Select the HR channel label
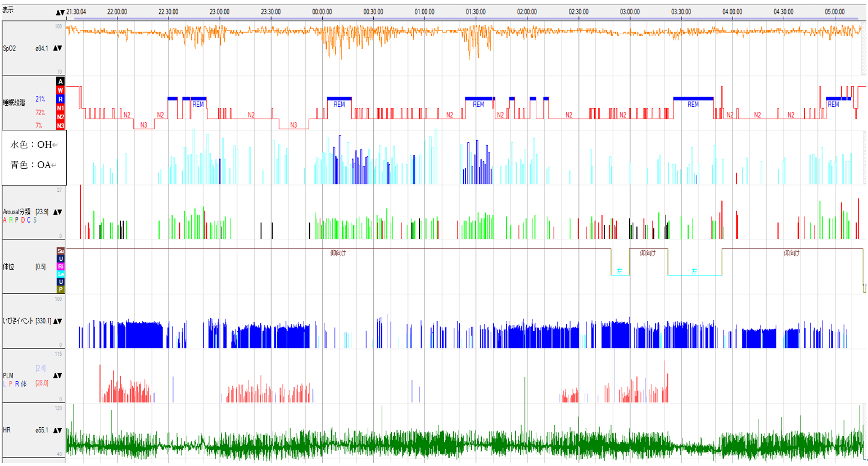 [x=7, y=430]
